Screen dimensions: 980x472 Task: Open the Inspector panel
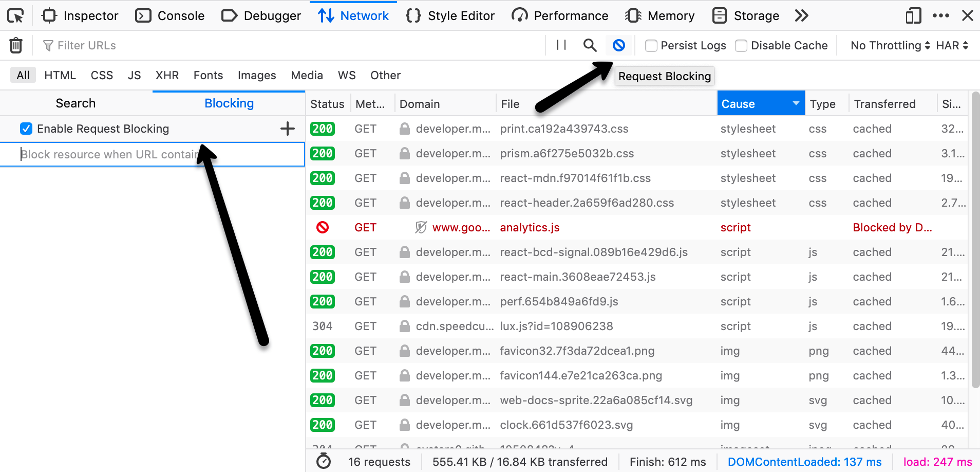80,16
